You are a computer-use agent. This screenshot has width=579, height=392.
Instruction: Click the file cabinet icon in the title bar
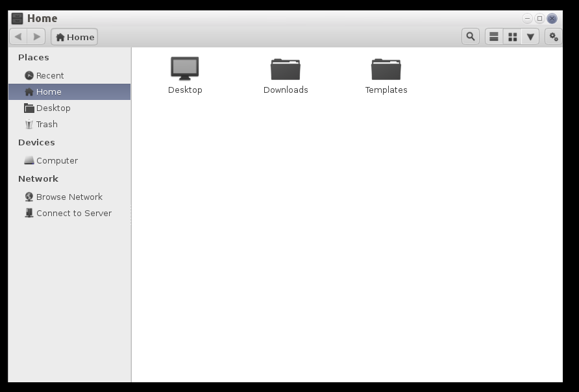click(18, 18)
